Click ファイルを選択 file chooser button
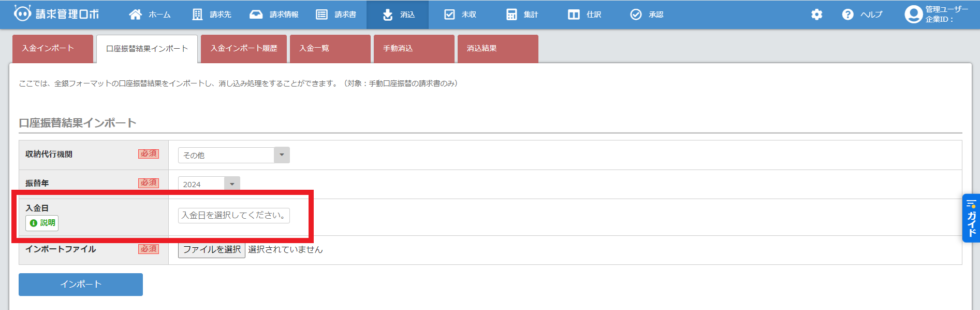Screen dimensions: 980x310 coord(212,249)
